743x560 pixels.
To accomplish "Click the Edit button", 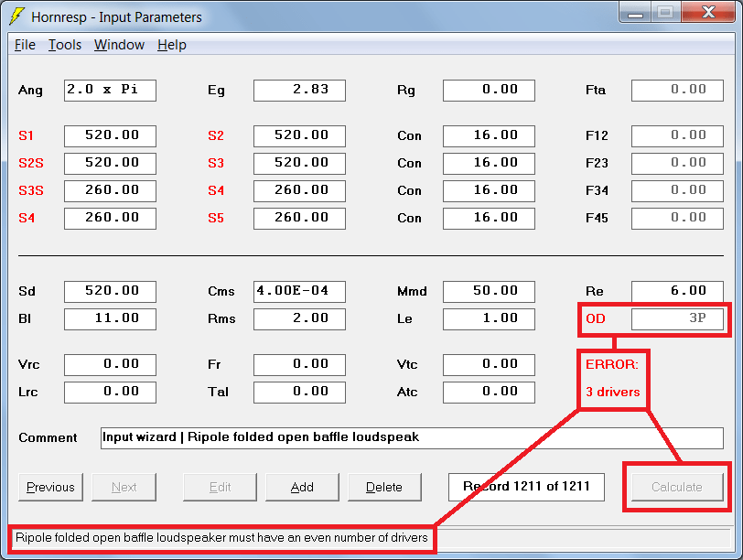I will coord(220,487).
